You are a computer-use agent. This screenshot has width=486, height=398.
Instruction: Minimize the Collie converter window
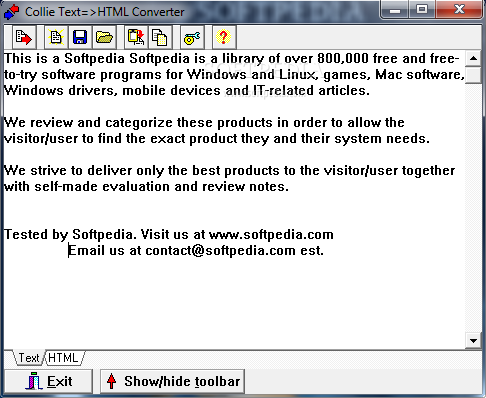395,10
